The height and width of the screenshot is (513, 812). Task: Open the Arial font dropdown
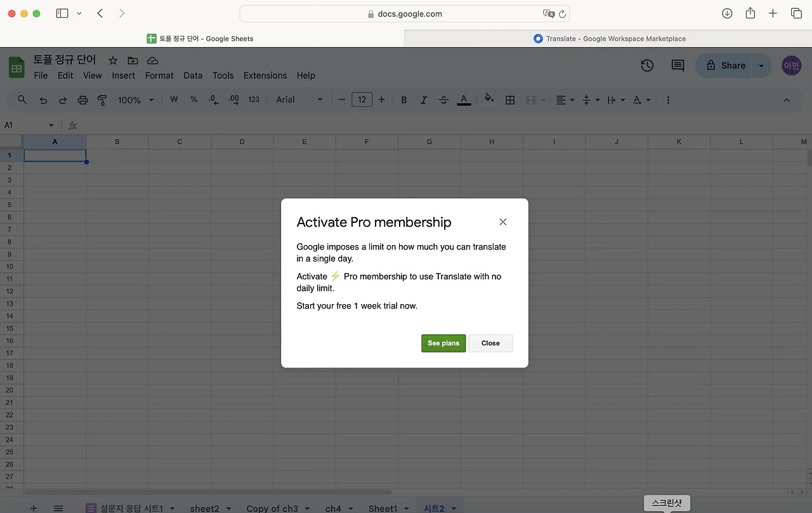click(x=299, y=100)
